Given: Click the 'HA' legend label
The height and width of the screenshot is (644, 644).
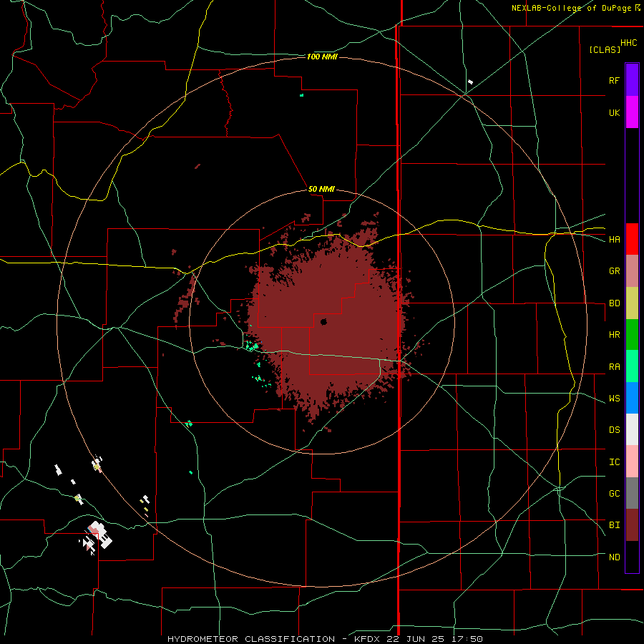Looking at the screenshot, I should tap(614, 240).
